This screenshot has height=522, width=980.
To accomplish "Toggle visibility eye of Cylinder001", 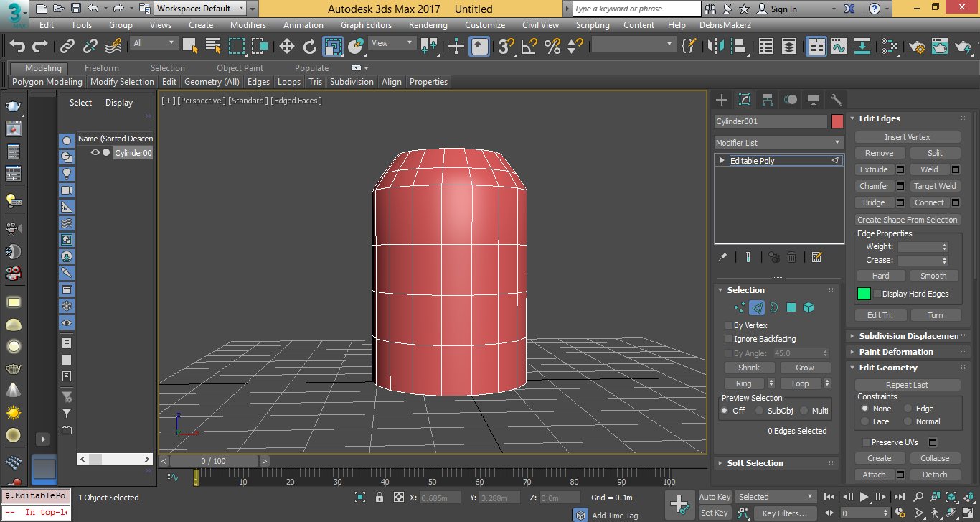I will (95, 152).
